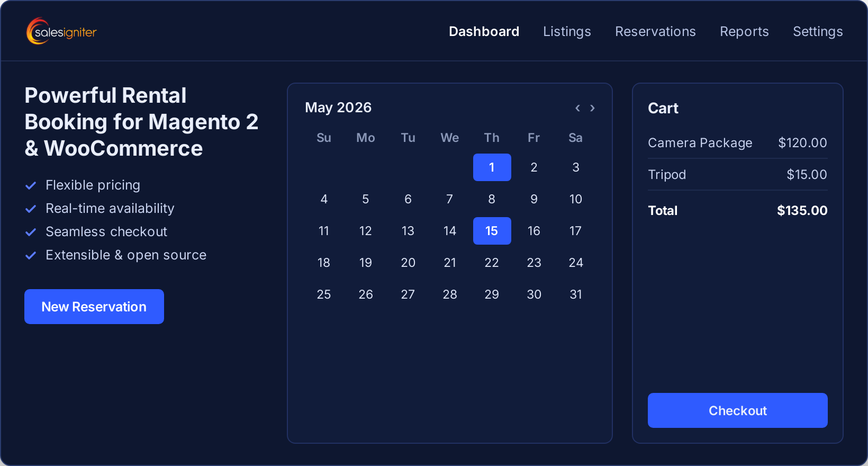Image resolution: width=868 pixels, height=466 pixels.
Task: Open the Reservations menu item
Action: pyautogui.click(x=655, y=31)
